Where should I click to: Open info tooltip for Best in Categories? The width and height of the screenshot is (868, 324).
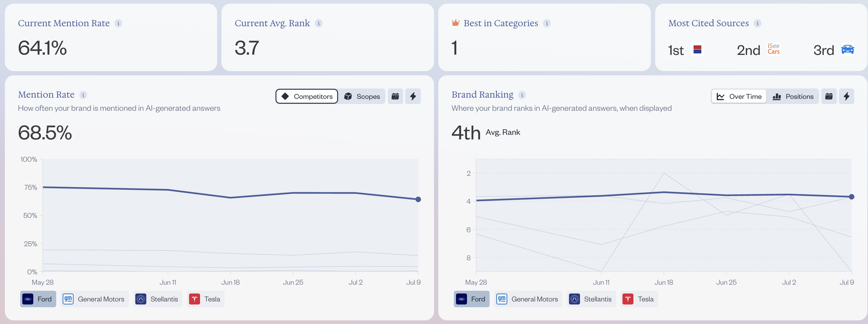546,23
